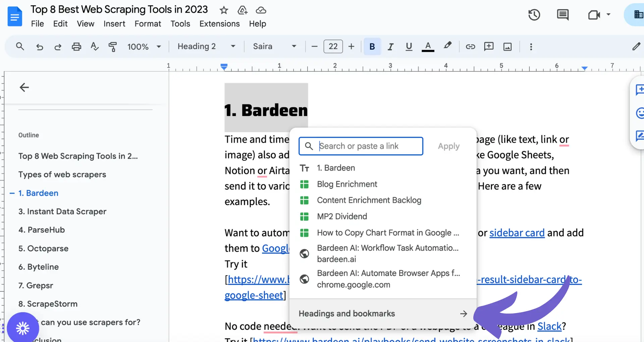Click the Apply link button
The width and height of the screenshot is (644, 342).
point(448,146)
